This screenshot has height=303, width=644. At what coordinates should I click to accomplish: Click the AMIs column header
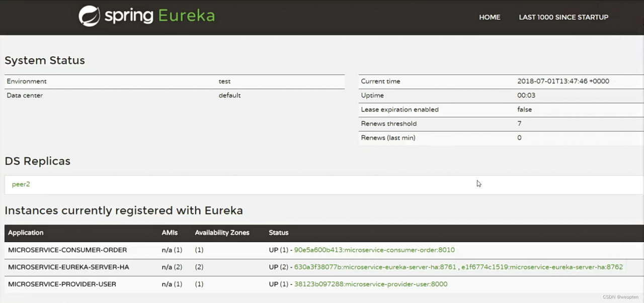170,233
